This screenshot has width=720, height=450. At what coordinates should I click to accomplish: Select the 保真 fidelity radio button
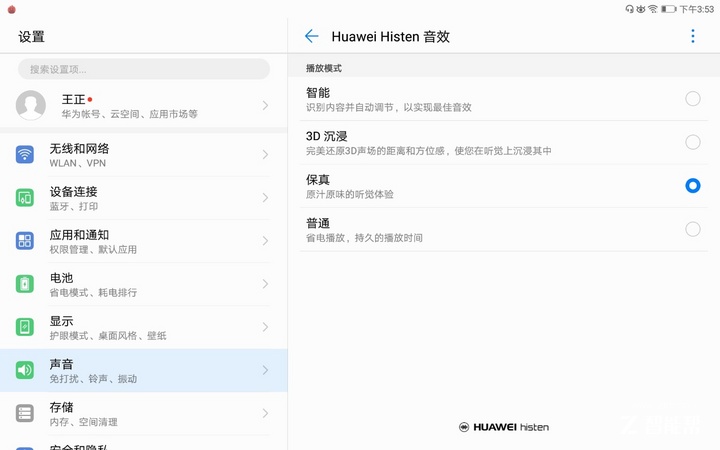(693, 186)
